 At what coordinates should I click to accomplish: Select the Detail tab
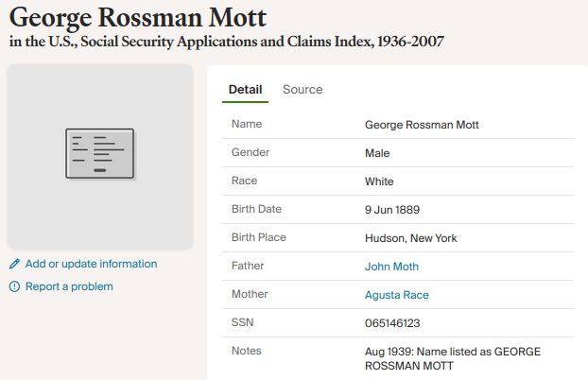246,90
